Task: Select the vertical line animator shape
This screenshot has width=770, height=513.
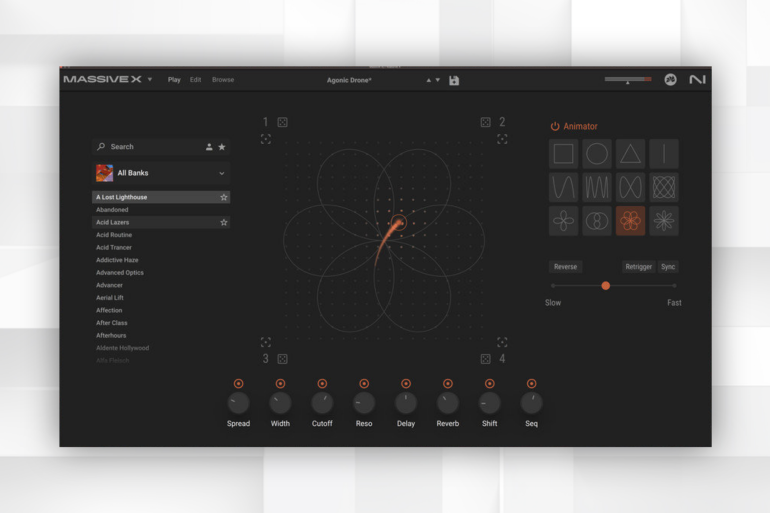Action: tap(664, 154)
